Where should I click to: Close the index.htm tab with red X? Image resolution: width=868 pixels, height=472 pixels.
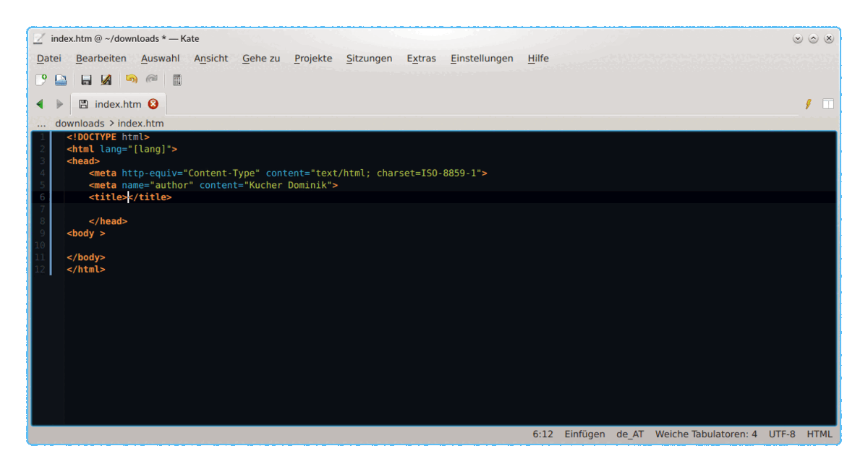click(153, 104)
